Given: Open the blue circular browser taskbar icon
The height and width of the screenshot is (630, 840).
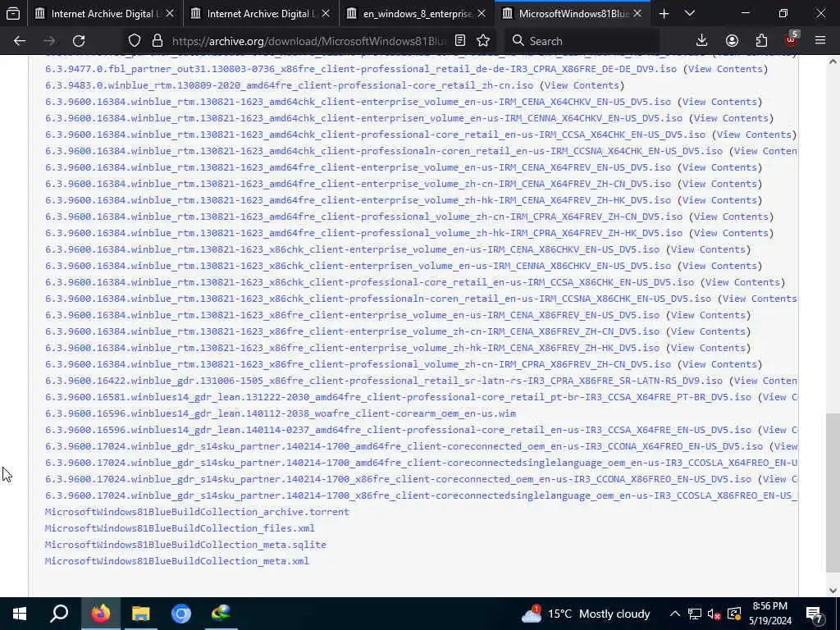Looking at the screenshot, I should [180, 614].
